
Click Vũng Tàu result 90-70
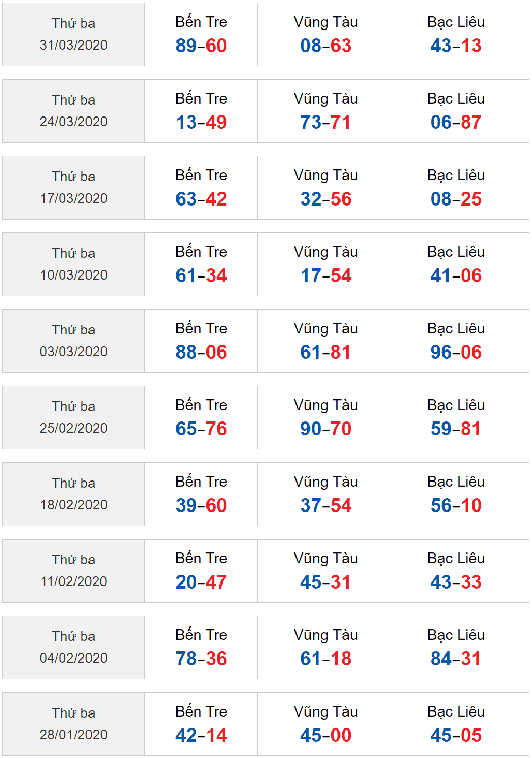point(326,429)
